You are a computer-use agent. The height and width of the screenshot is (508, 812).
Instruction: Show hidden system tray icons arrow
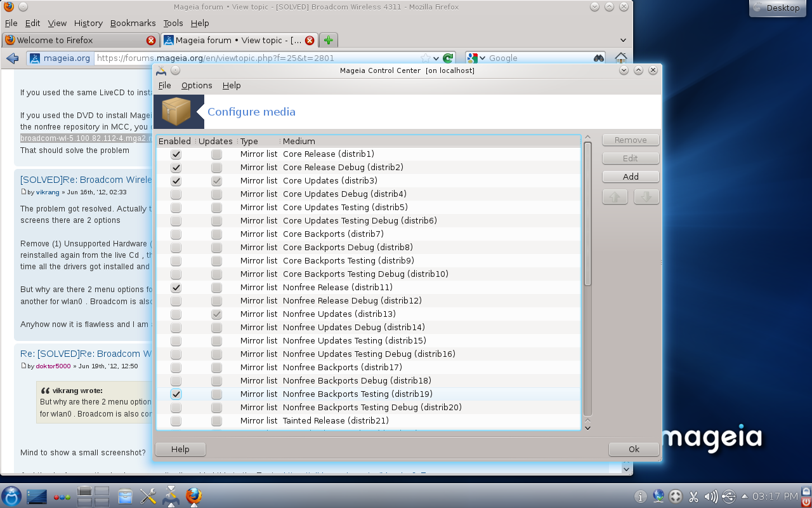(745, 497)
